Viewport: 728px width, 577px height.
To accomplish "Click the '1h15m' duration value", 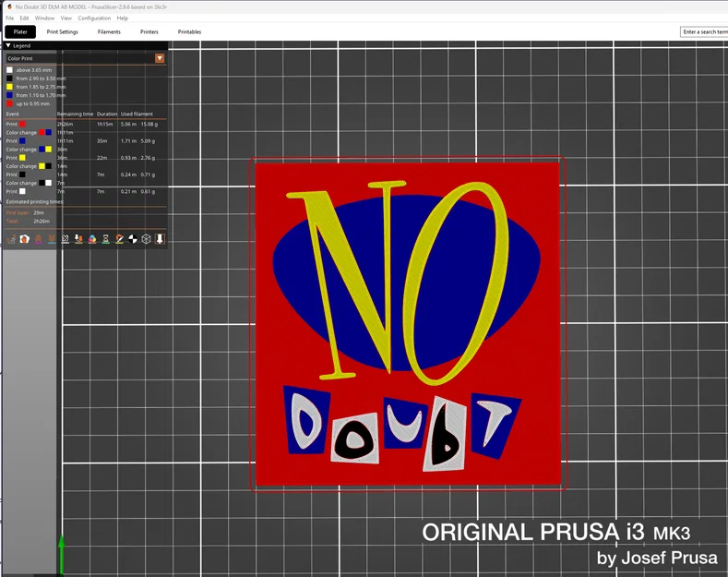I will click(x=104, y=124).
